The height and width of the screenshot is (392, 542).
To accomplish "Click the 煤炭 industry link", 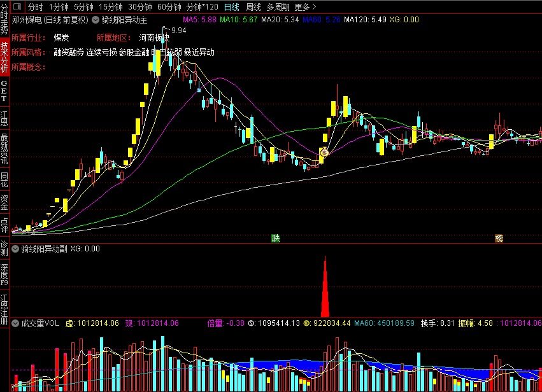I will 61,38.
